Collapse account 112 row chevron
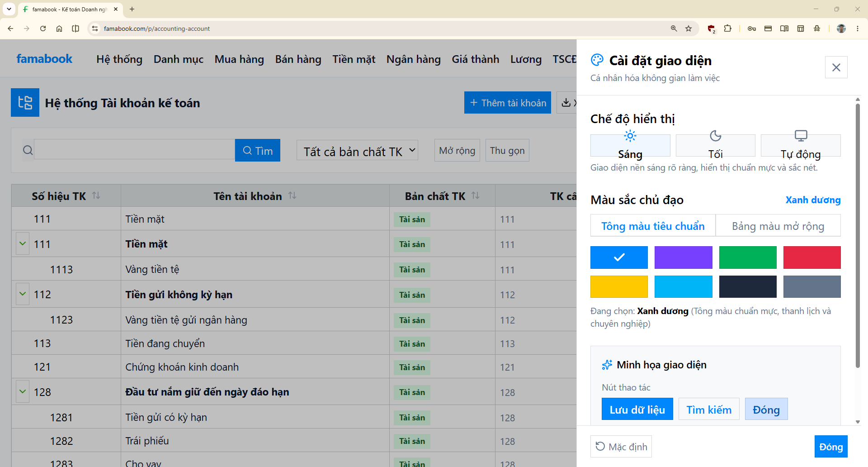Viewport: 868px width, 467px height. point(23,294)
